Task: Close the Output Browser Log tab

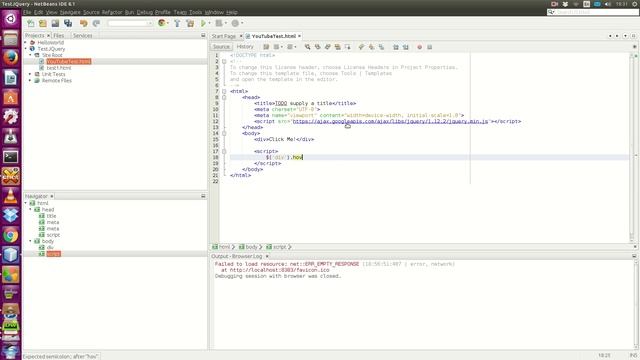Action: tap(267, 256)
